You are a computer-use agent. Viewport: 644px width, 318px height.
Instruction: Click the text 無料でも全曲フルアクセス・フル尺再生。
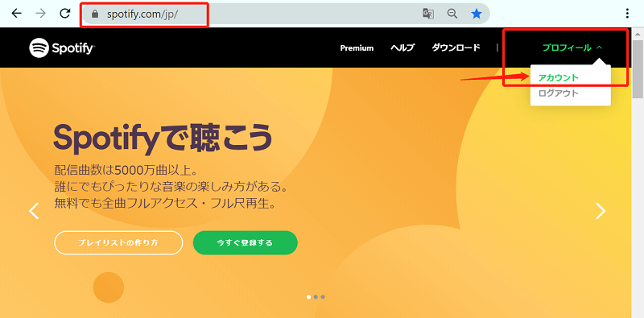point(165,204)
